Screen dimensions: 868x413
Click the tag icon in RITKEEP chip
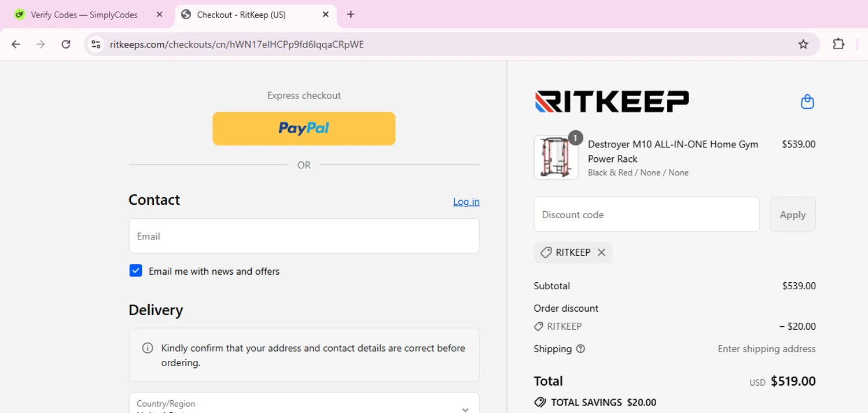[546, 253]
